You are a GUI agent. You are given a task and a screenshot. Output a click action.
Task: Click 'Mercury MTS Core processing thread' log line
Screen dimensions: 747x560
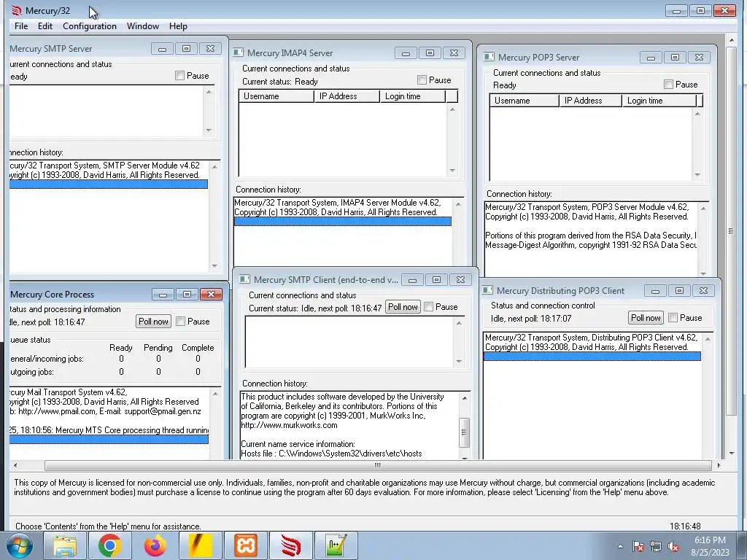pos(109,430)
